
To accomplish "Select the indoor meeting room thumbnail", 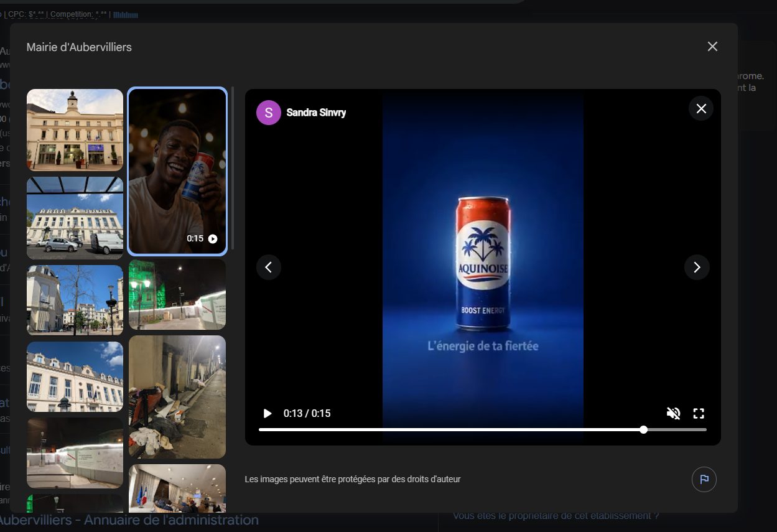I will coord(177,488).
